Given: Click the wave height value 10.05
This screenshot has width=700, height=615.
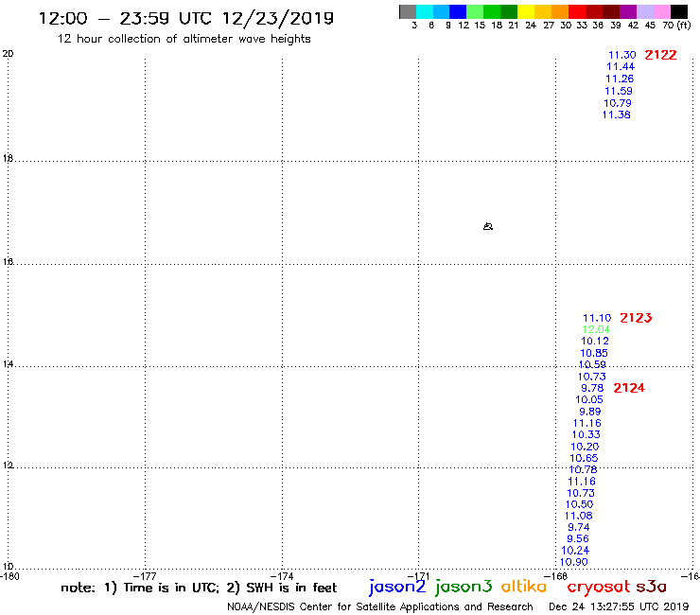Looking at the screenshot, I should (x=589, y=399).
